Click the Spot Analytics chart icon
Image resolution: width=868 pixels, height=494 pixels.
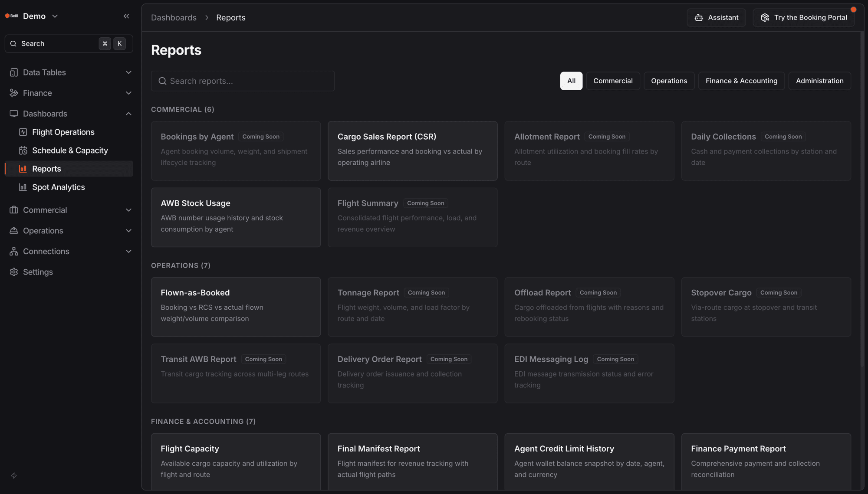tap(23, 187)
